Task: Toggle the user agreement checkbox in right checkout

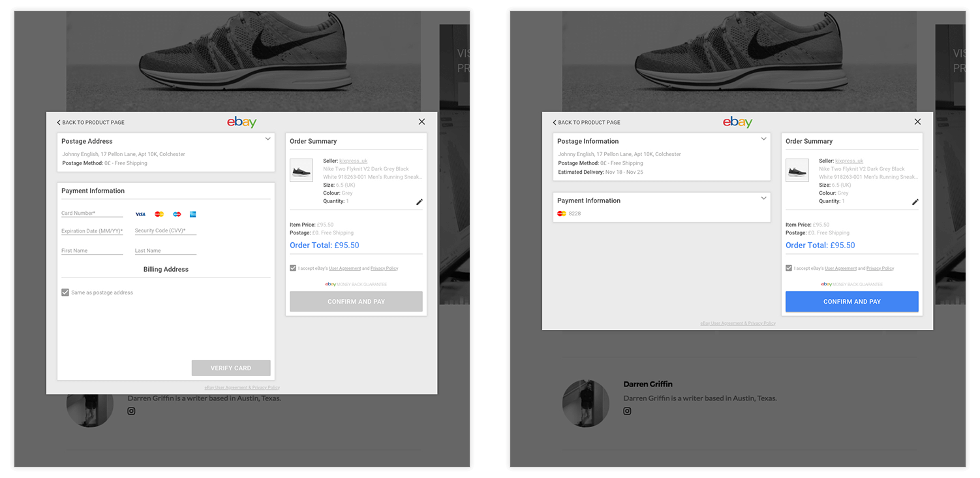Action: (x=789, y=268)
